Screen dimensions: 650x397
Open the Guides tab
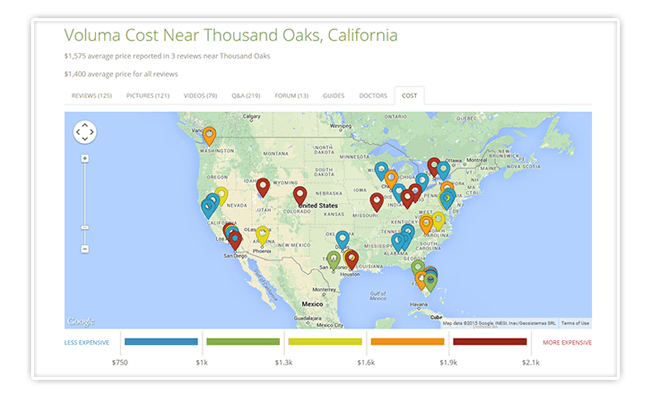pos(334,96)
